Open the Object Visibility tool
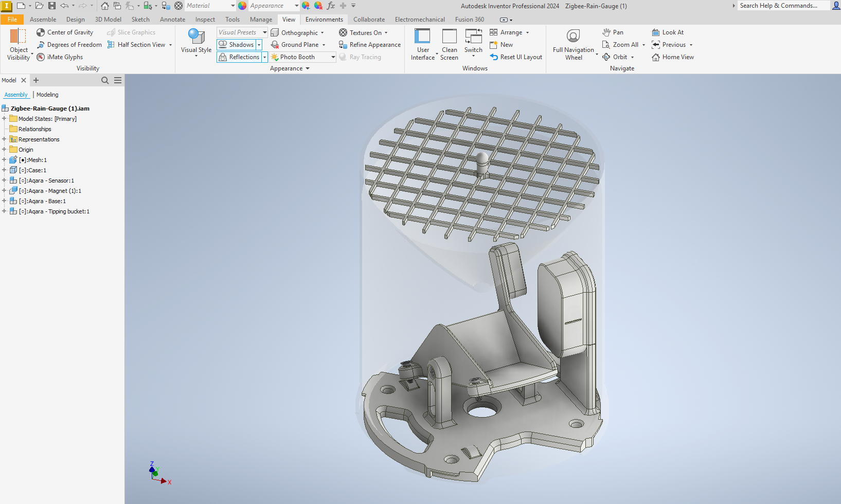 click(x=19, y=44)
